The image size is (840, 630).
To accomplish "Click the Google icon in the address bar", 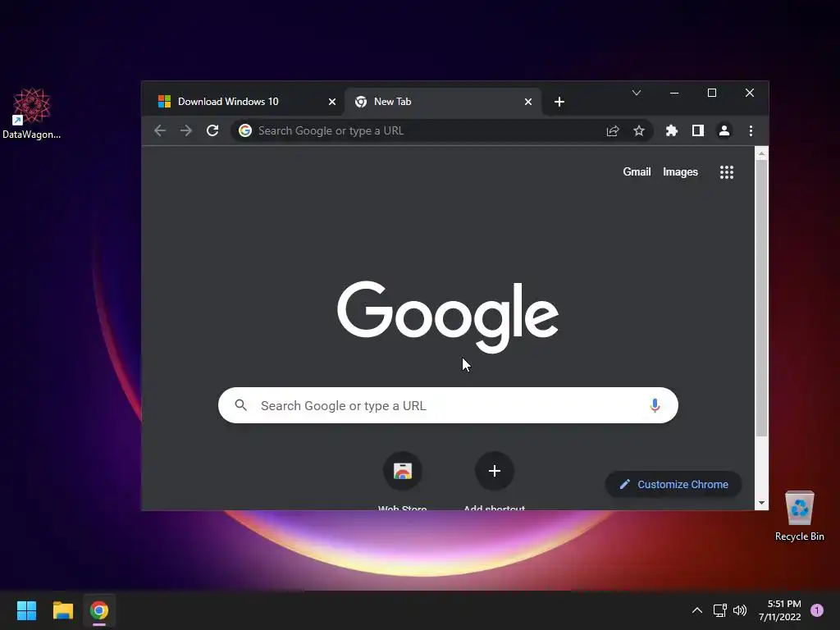I will point(245,130).
